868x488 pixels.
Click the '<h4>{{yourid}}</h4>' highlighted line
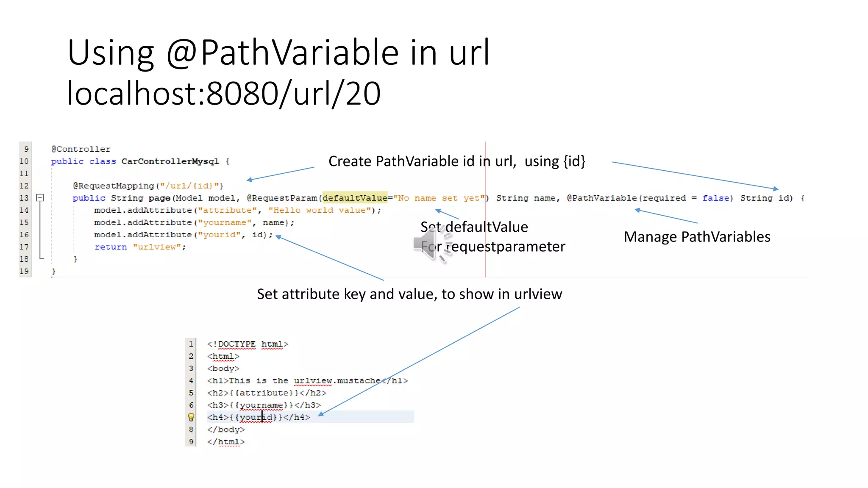[259, 417]
